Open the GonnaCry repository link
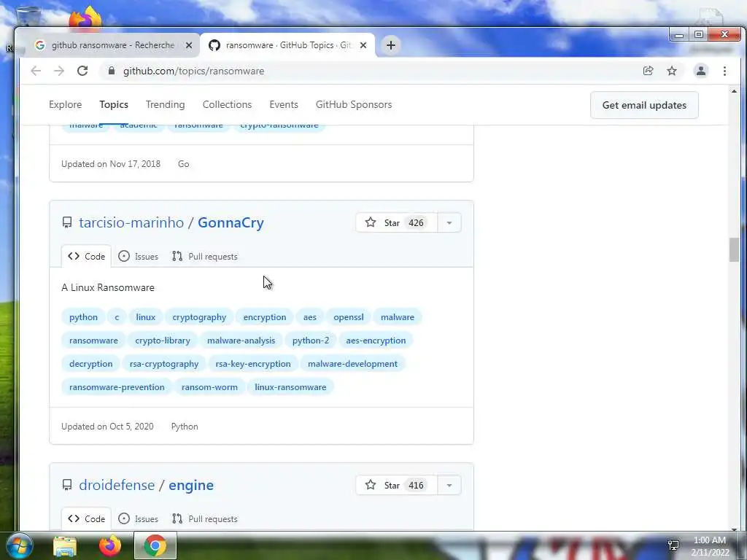 [231, 222]
